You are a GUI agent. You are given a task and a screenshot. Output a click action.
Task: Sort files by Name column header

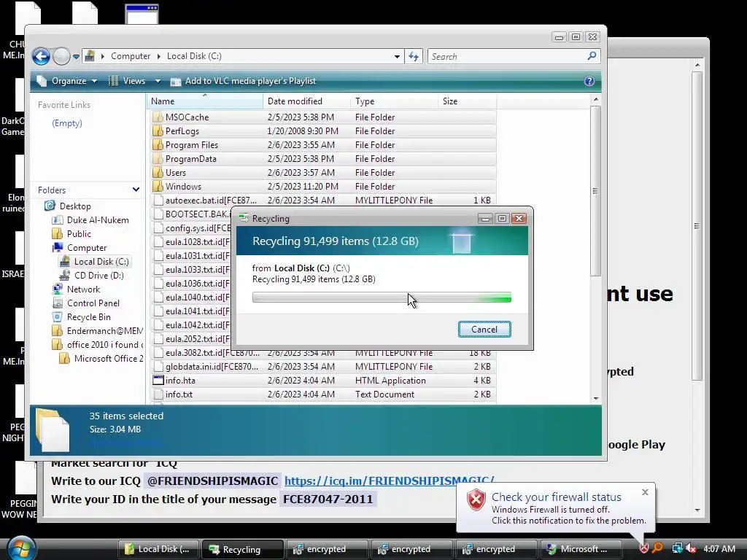(x=205, y=101)
